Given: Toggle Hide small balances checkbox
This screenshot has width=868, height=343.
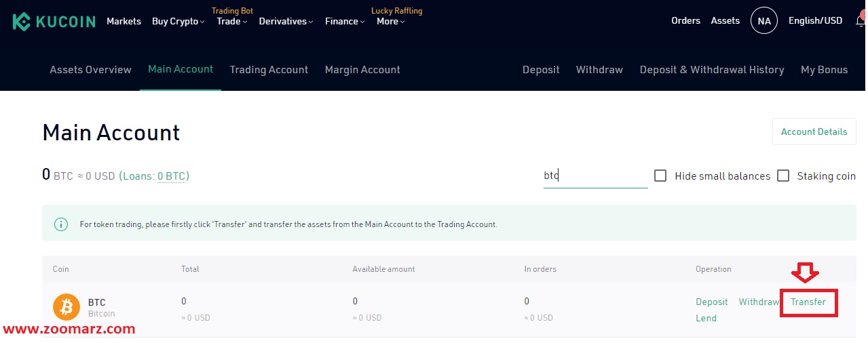Looking at the screenshot, I should [x=660, y=176].
